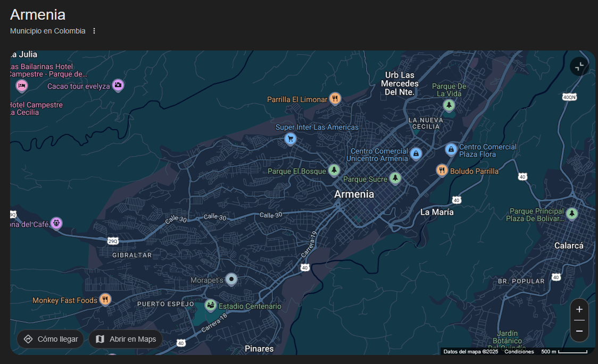Viewport: 598px width, 364px height.
Task: Click the Hotel Campestre La Cecilia label
Action: [36, 108]
